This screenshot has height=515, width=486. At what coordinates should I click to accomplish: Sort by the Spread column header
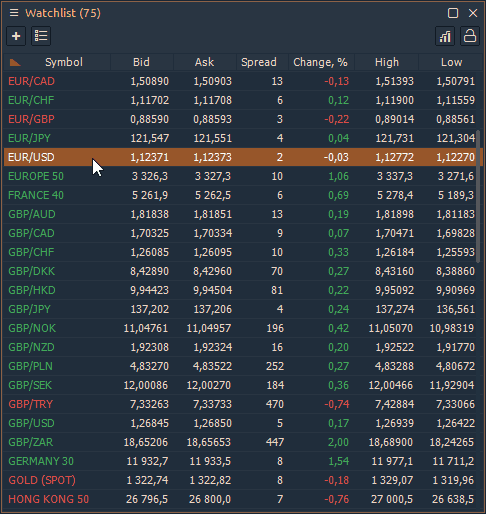[259, 62]
